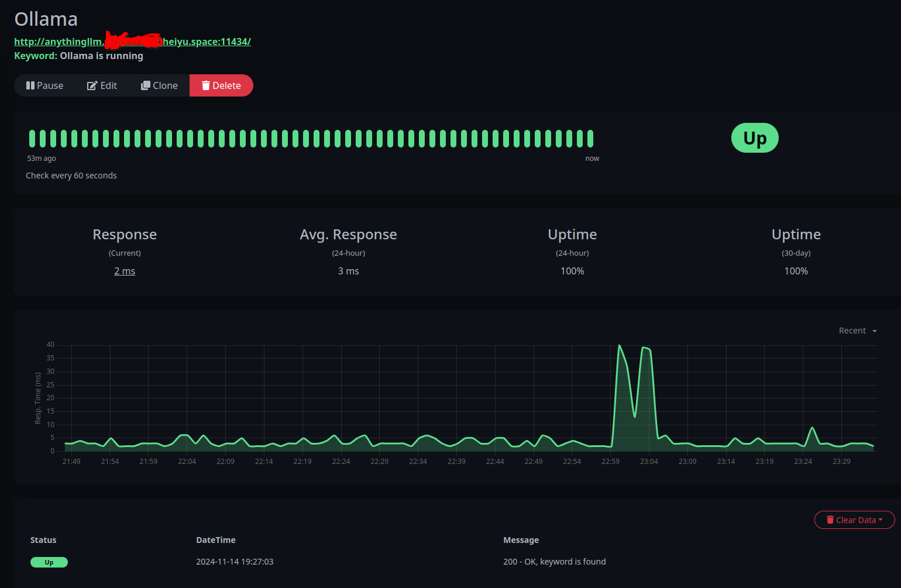Click the 'now' label under heartbeat bar
The height and width of the screenshot is (588, 901).
coord(592,159)
